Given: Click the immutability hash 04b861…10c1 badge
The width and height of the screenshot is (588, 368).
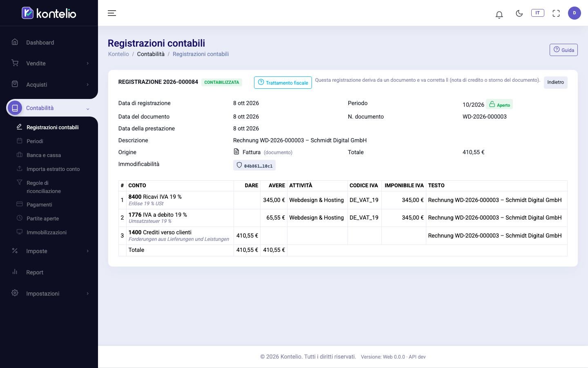Looking at the screenshot, I should click(x=254, y=165).
